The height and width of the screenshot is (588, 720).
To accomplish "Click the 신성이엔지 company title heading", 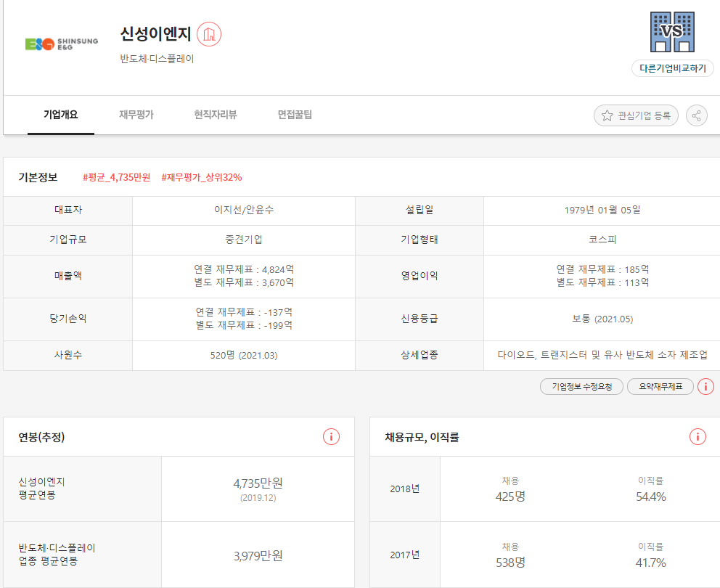I will [x=155, y=34].
